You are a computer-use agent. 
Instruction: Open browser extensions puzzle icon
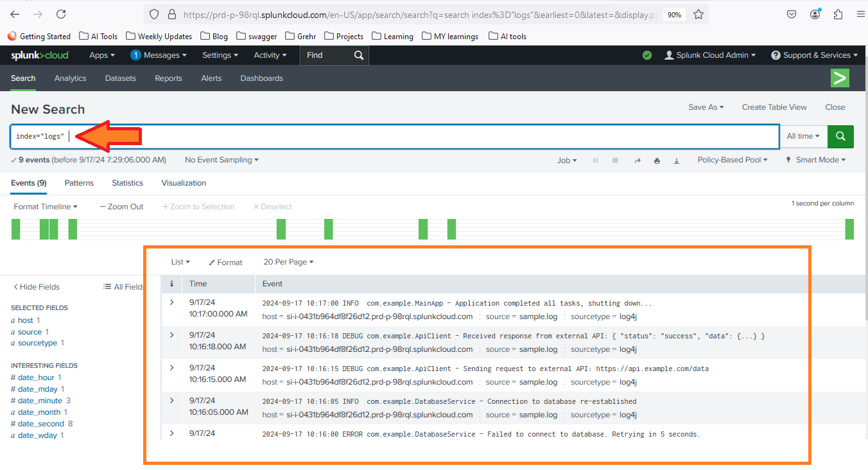point(838,14)
